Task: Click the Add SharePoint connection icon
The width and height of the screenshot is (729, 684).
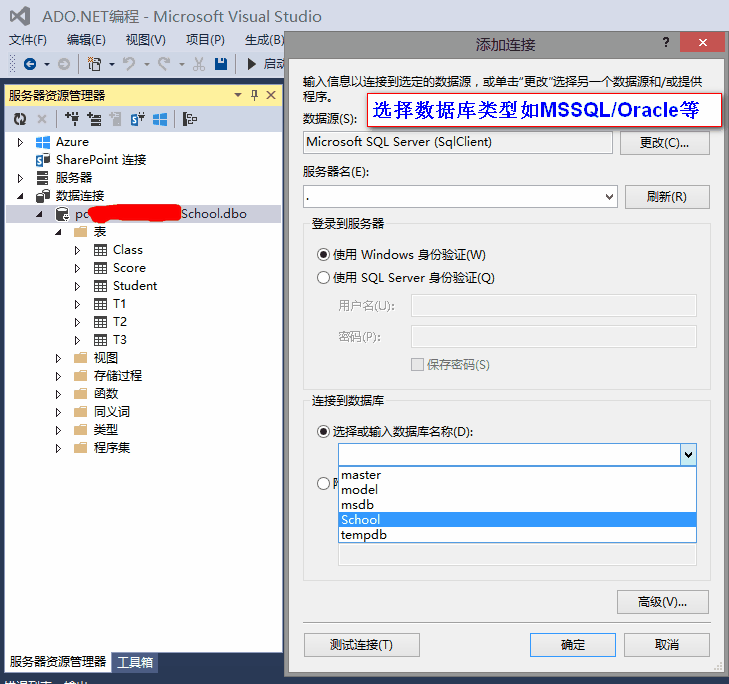Action: pos(138,120)
